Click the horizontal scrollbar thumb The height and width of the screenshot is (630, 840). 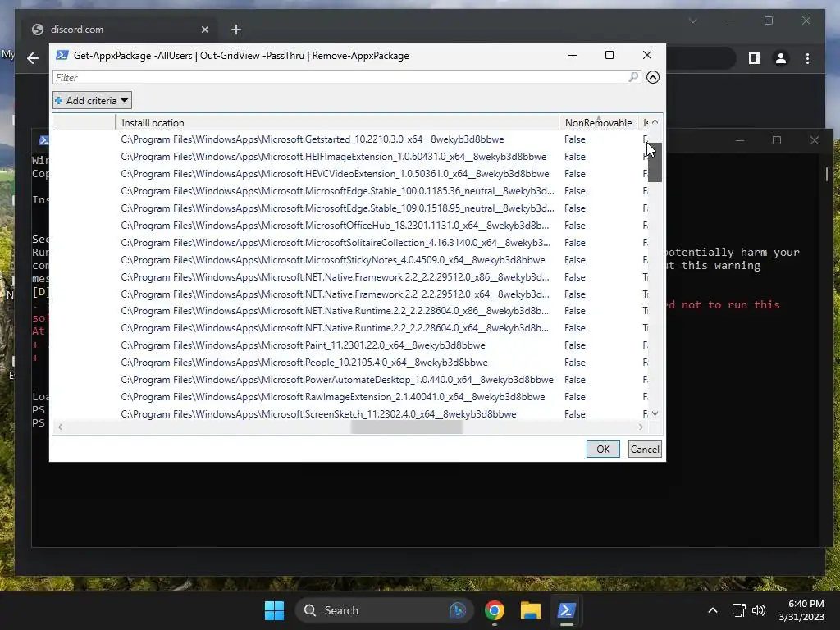point(407,427)
